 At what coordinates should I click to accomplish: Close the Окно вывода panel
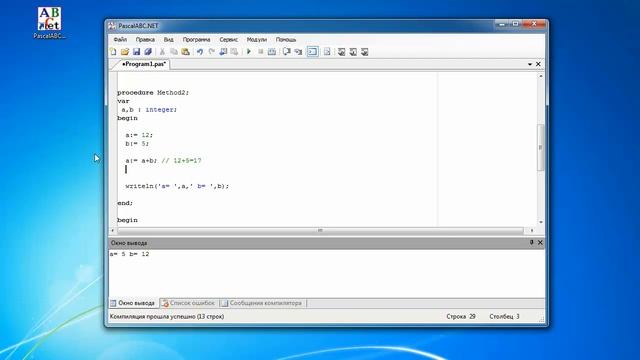540,242
